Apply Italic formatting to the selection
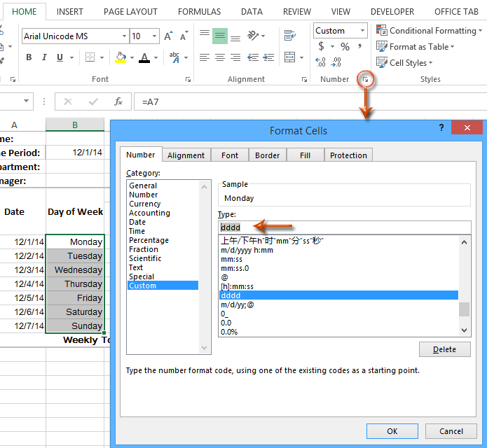This screenshot has width=487, height=448. (x=44, y=57)
